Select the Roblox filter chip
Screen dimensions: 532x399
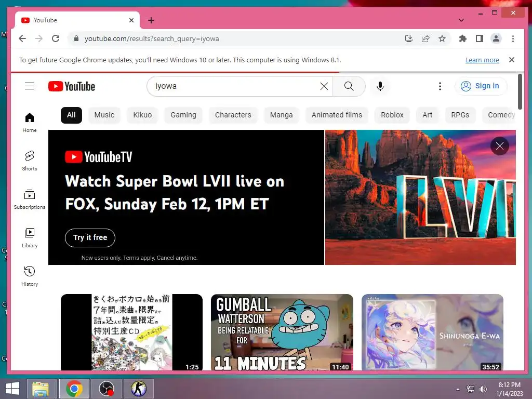[x=392, y=115]
